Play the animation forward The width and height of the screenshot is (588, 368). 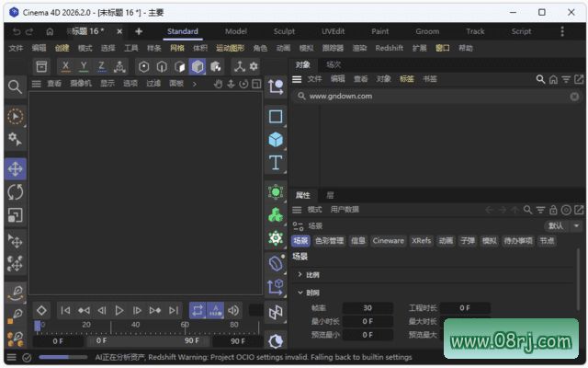119,311
